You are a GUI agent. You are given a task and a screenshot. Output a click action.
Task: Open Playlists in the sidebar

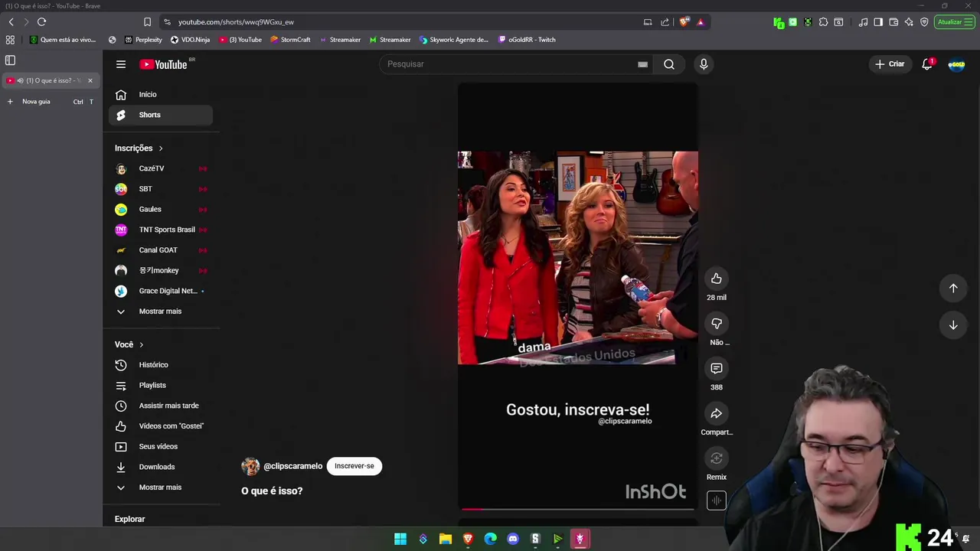click(161, 385)
